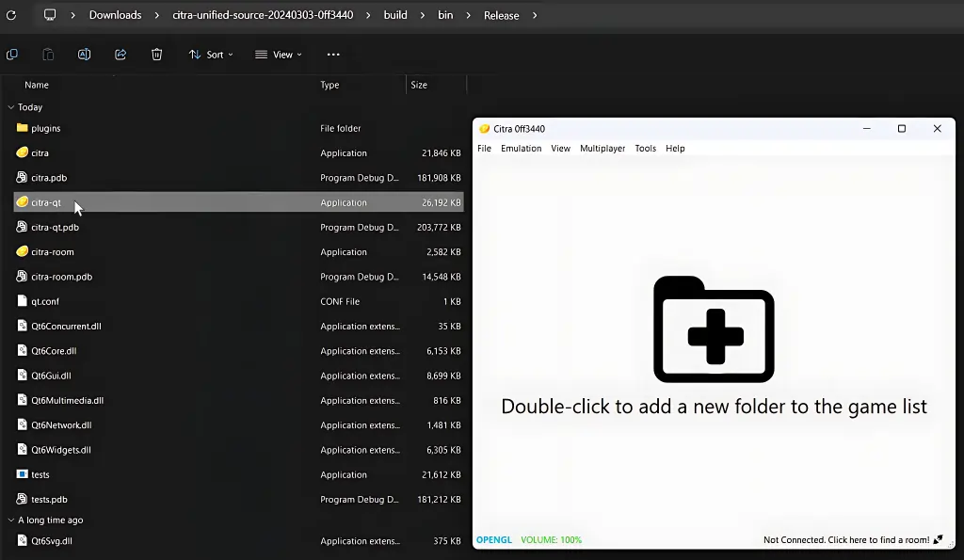This screenshot has height=560, width=964.
Task: Click the qt.conf file icon
Action: coord(23,302)
